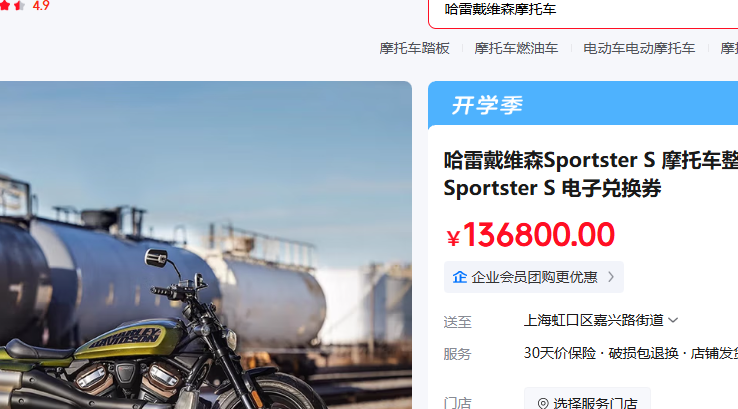Open the Harley-Davidson motorcycle product image
738x409 pixels.
point(206,245)
